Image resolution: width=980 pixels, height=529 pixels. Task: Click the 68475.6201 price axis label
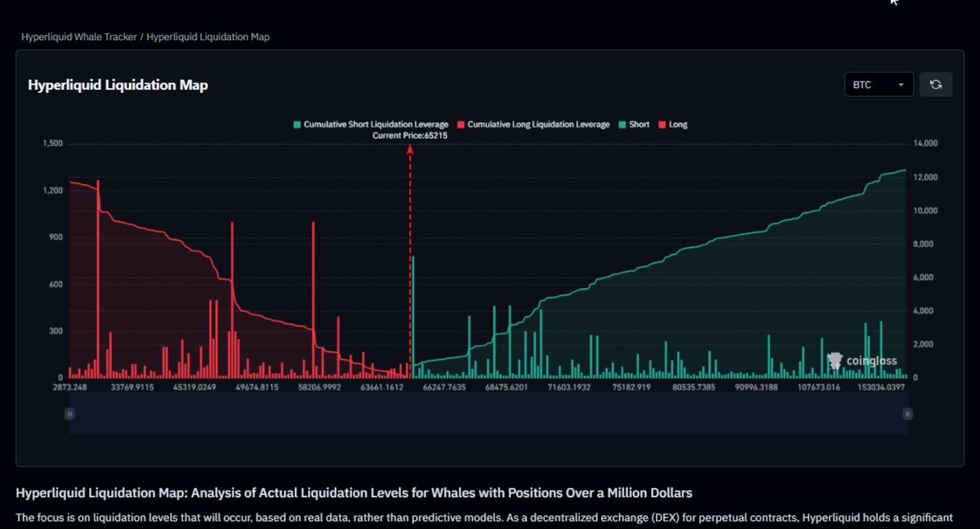point(506,387)
